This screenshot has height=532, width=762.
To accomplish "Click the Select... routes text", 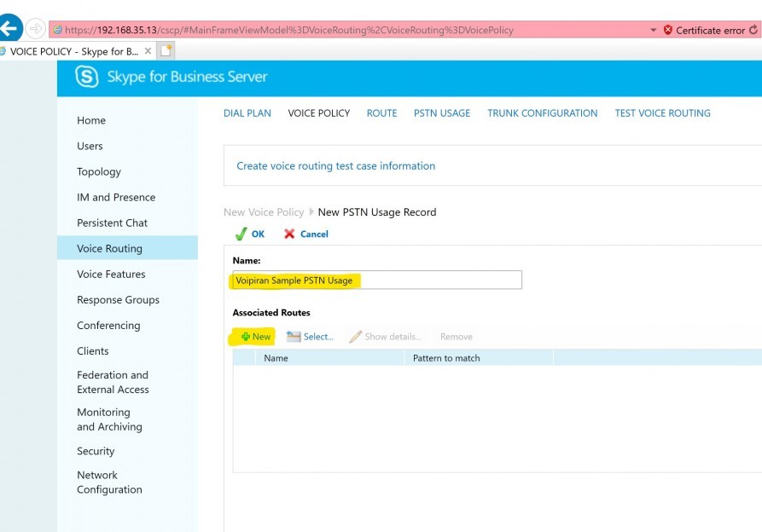I will (319, 337).
